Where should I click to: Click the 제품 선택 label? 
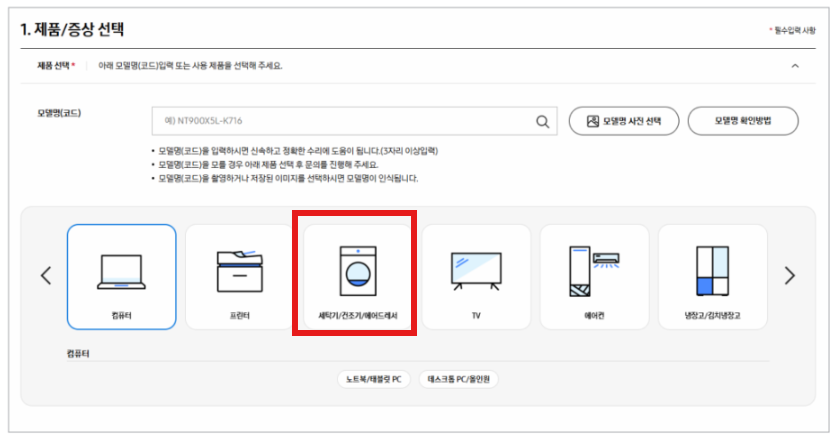pyautogui.click(x=53, y=65)
